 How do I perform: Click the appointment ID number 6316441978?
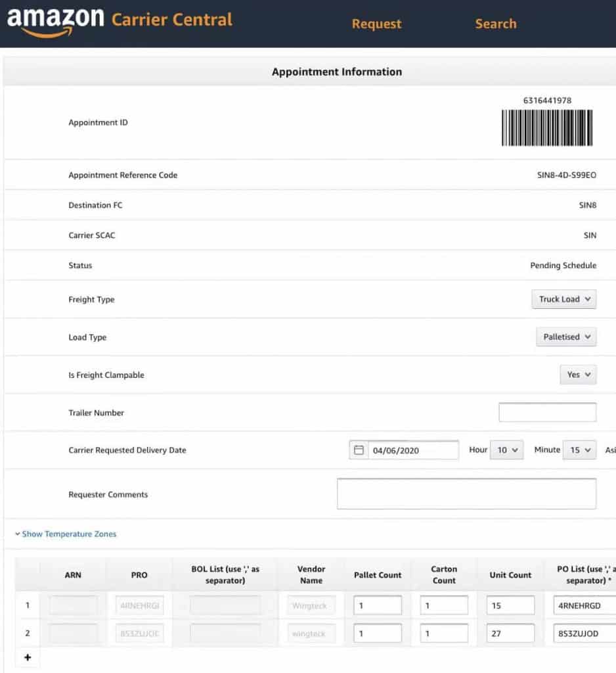coord(547,101)
